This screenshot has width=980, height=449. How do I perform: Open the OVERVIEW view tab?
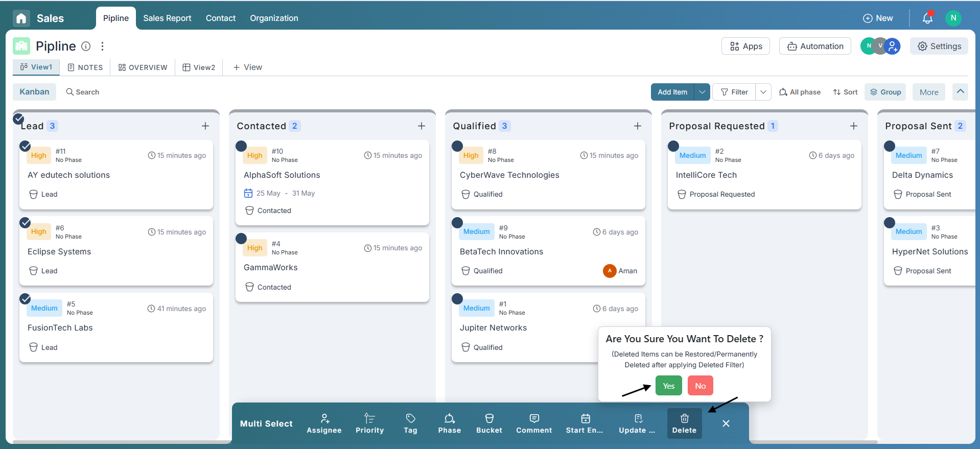point(143,67)
